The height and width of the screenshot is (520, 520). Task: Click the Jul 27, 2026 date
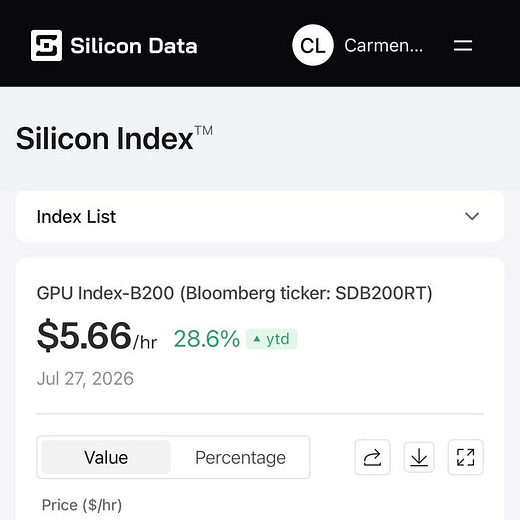tap(85, 379)
